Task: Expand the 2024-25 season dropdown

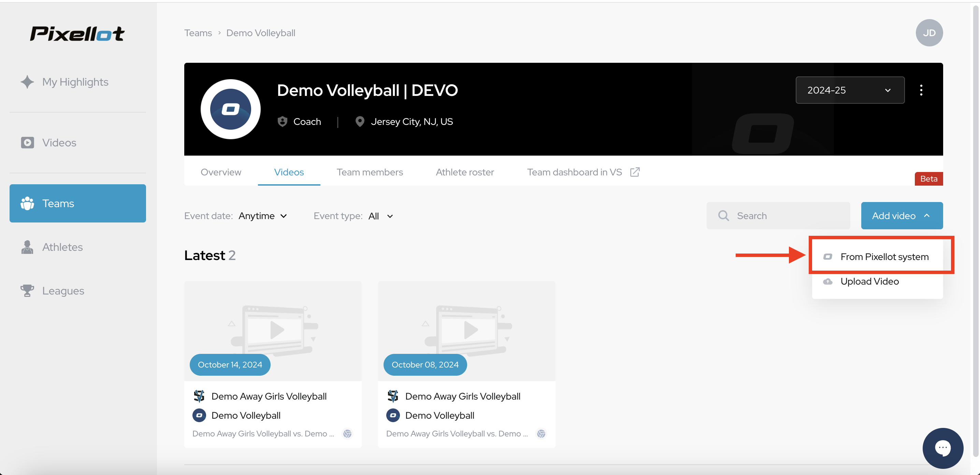Action: 850,90
